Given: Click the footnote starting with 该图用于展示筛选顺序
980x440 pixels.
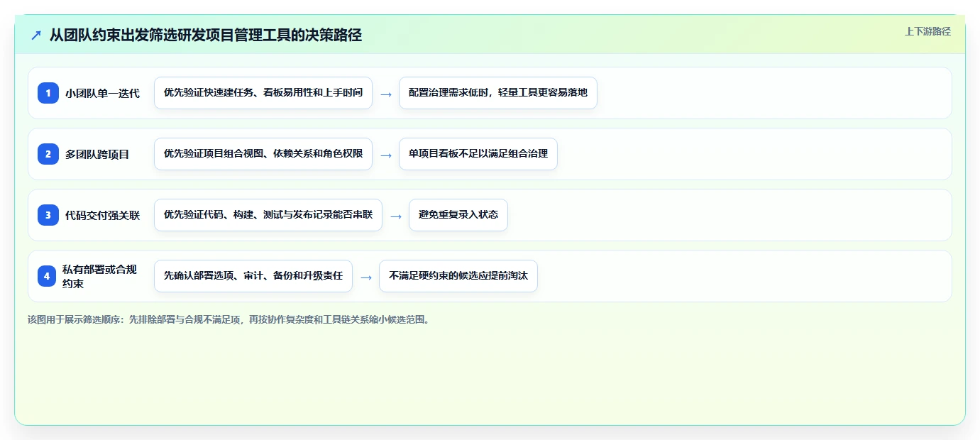Looking at the screenshot, I should pos(229,319).
